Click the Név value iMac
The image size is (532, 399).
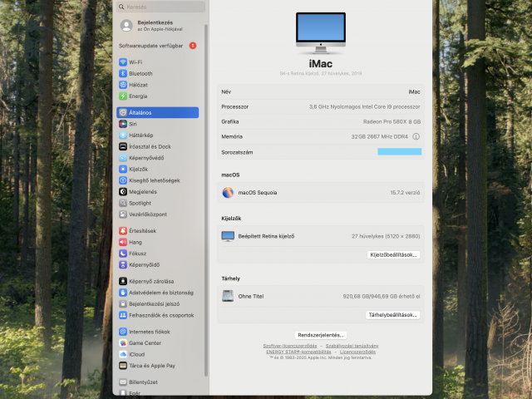point(414,92)
